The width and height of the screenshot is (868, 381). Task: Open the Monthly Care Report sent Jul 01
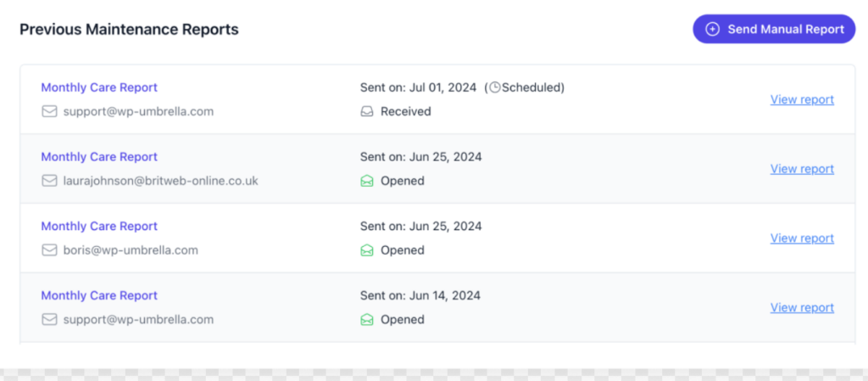click(99, 87)
